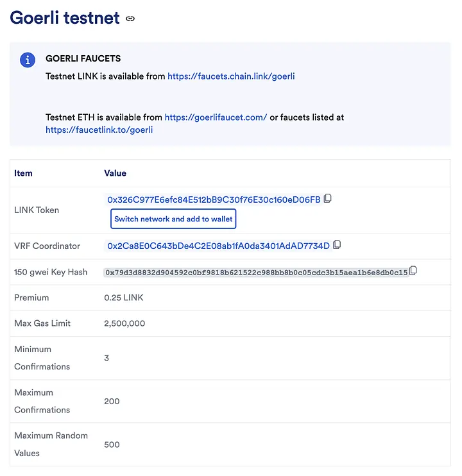Click the Premium value 0.25 LINK

point(123,298)
